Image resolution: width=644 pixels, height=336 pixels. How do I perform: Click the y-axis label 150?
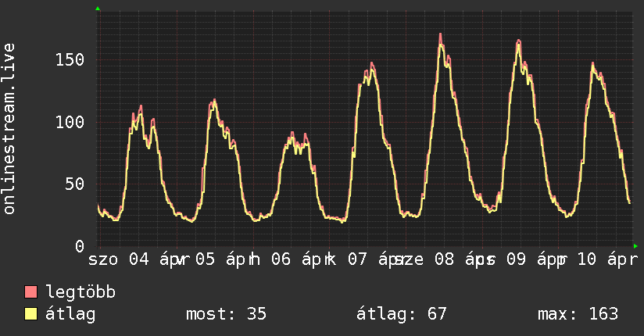click(x=70, y=60)
